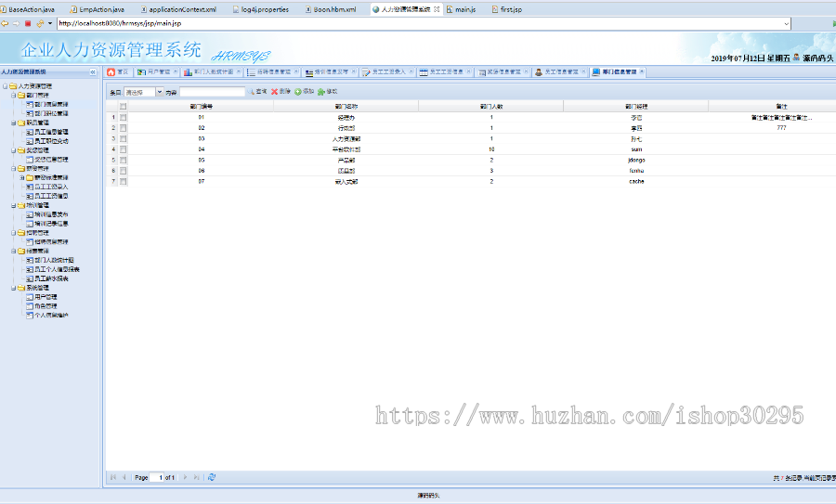This screenshot has height=504, width=836.
Task: Close the 用户管理 tab via its X
Action: click(175, 71)
